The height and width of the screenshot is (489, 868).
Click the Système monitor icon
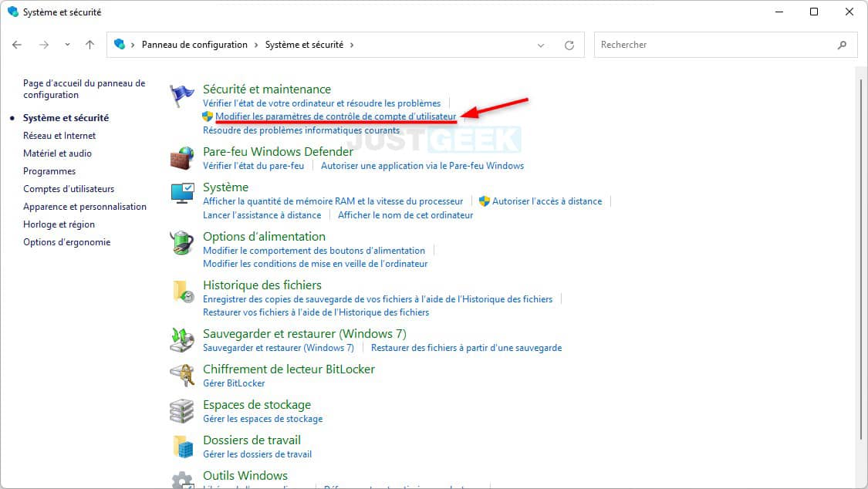pos(182,194)
